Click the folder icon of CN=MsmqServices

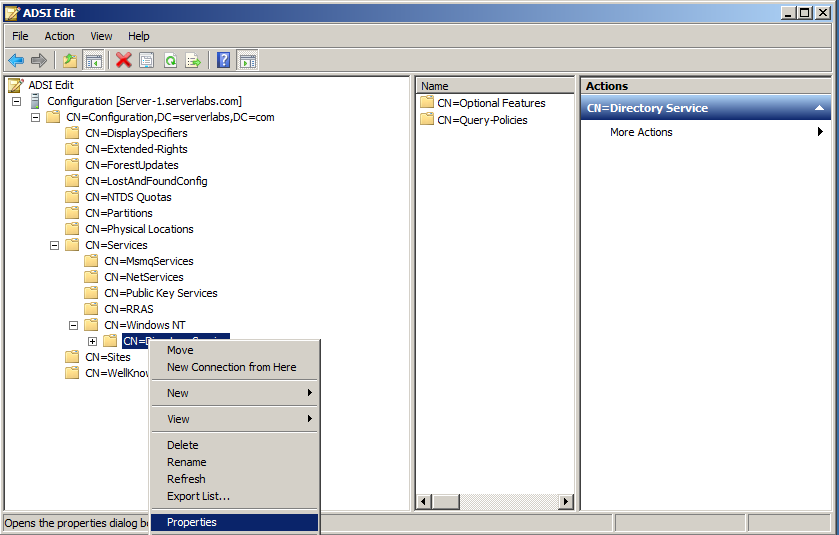coord(91,261)
